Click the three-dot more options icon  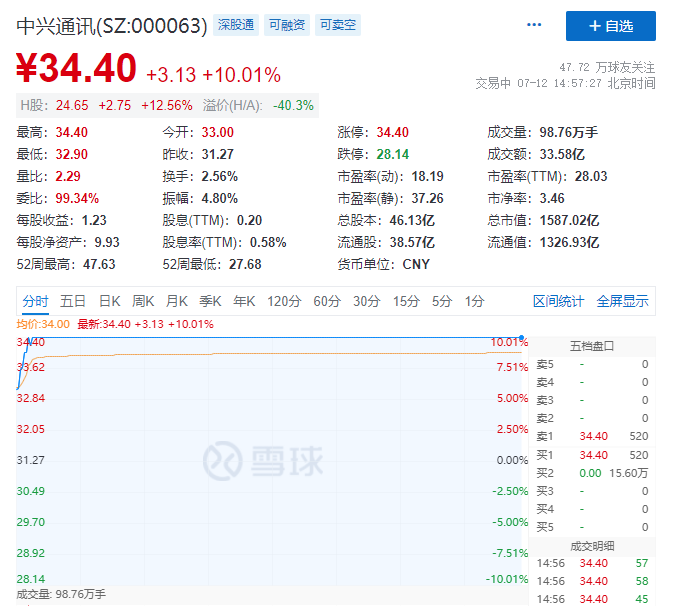click(x=534, y=25)
